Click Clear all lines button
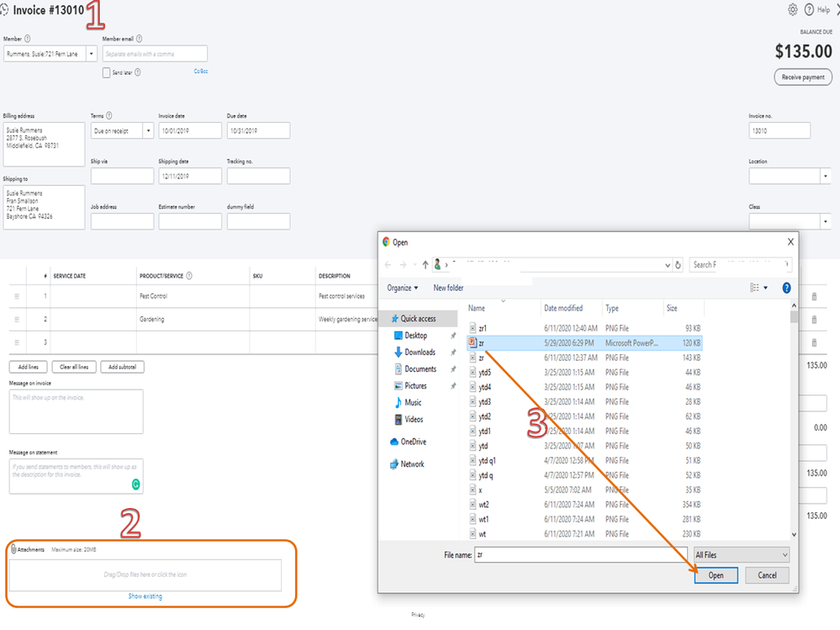Screen dimensions: 840x630 (x=74, y=367)
